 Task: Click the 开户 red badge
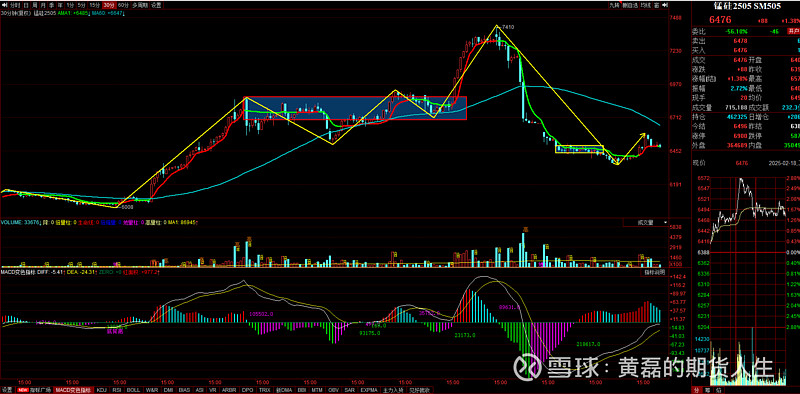point(793,31)
